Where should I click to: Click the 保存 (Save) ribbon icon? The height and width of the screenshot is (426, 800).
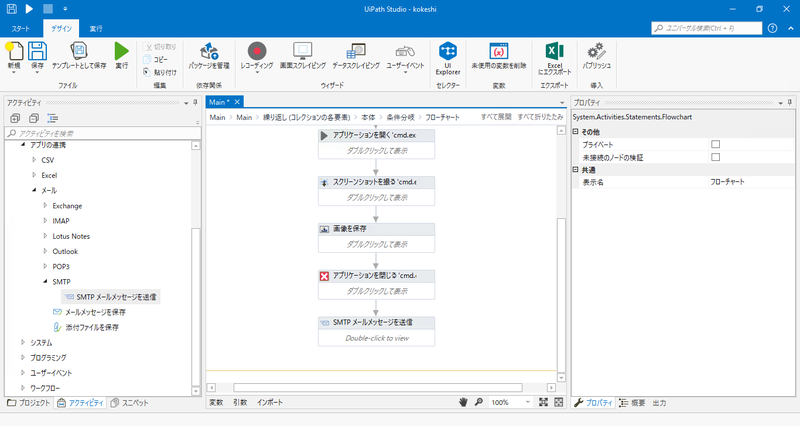tap(37, 52)
